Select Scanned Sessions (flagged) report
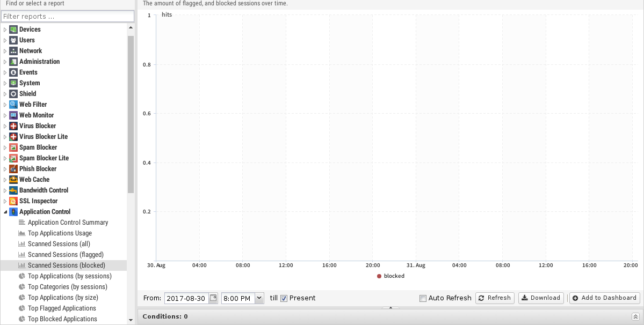 66,255
